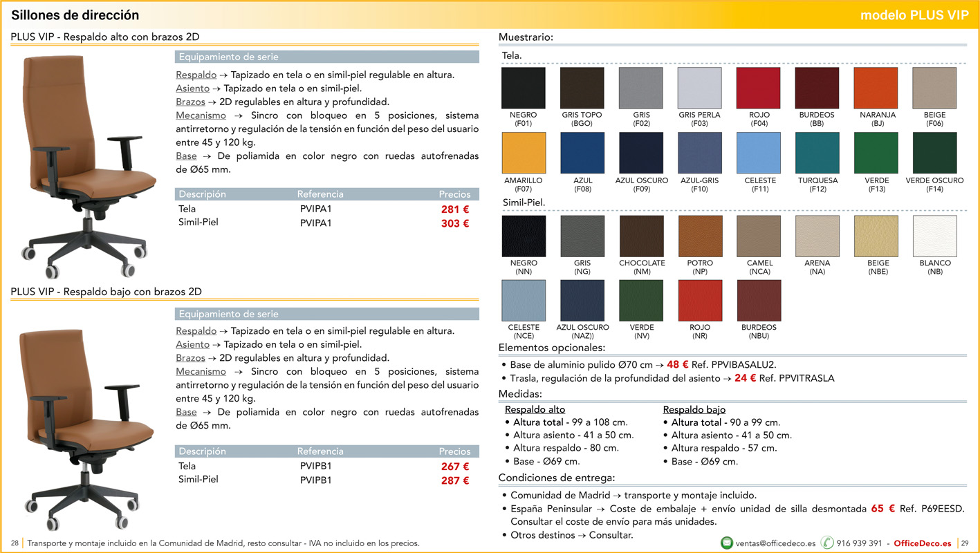
Task: Click the "Medidas:" section heading
Action: click(x=520, y=394)
